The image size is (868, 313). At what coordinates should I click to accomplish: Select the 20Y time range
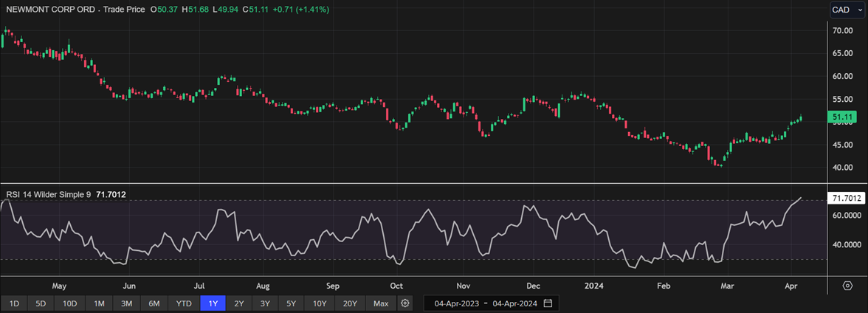point(350,303)
